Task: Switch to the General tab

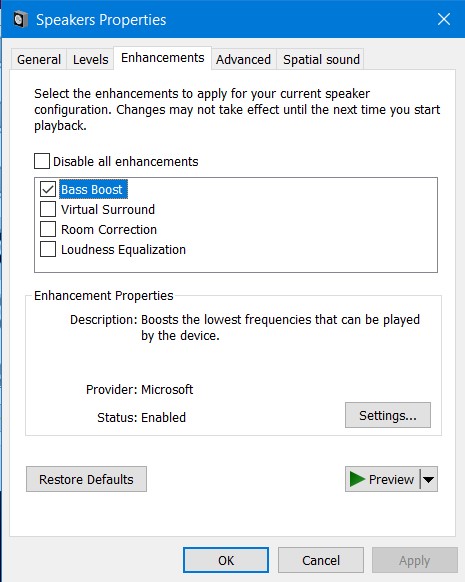Action: 39,59
